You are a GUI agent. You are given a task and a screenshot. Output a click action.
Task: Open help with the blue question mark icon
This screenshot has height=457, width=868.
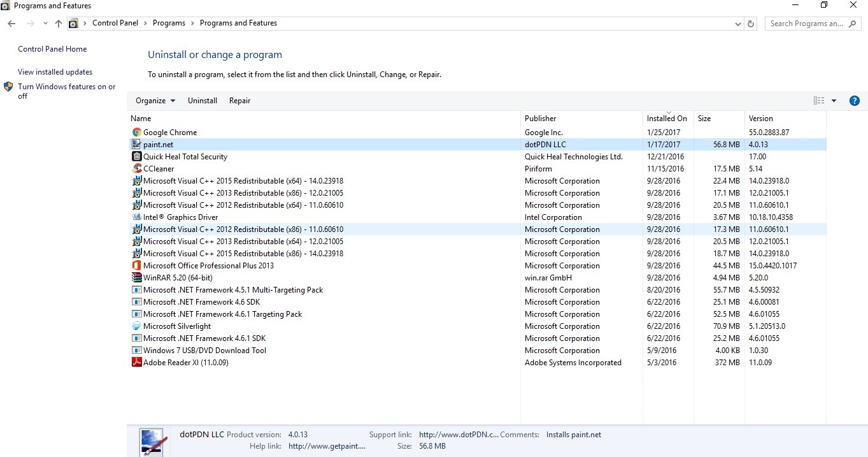point(855,101)
